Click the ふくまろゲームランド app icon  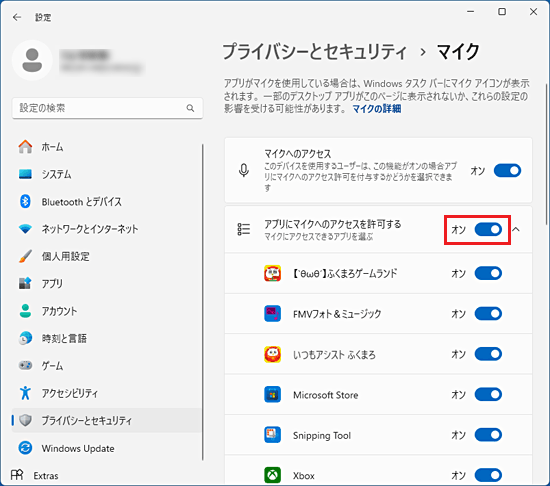tap(272, 273)
